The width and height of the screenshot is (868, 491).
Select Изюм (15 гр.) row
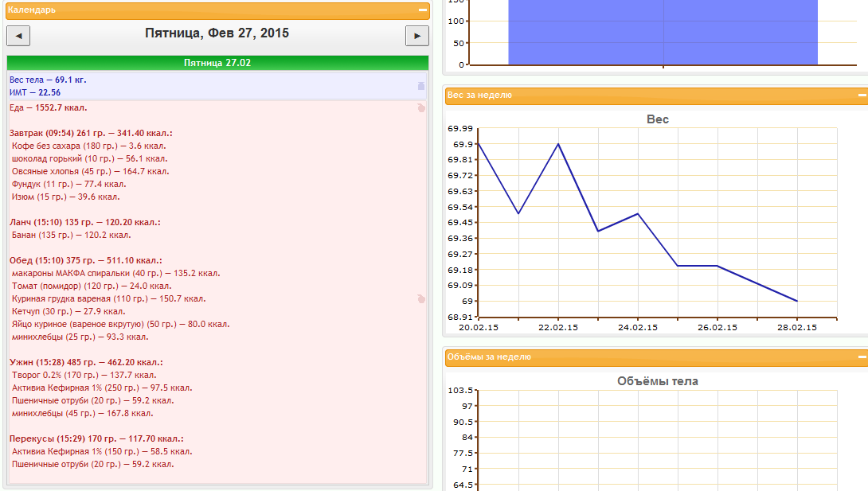click(65, 197)
